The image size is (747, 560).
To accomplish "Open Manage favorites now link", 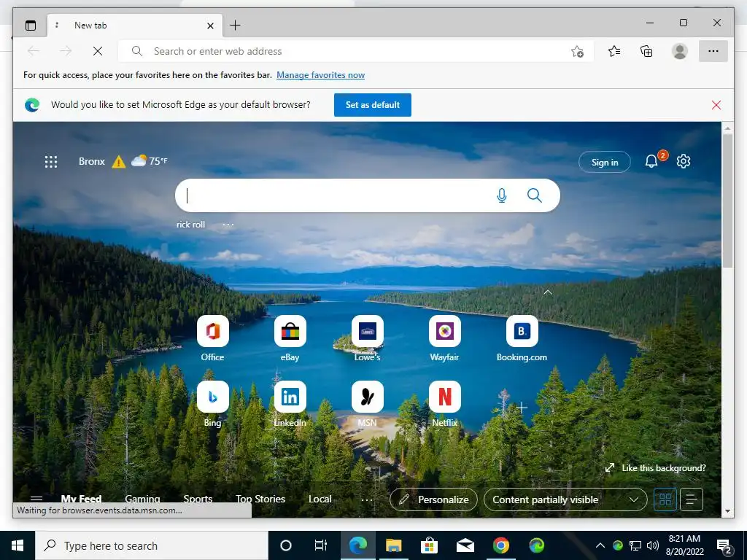I will click(321, 75).
